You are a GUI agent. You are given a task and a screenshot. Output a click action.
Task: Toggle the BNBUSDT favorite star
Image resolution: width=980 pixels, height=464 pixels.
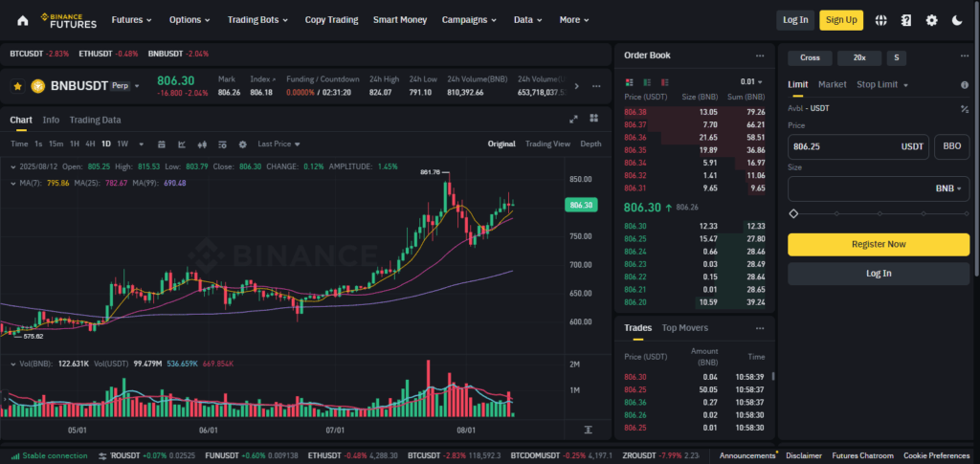(18, 85)
